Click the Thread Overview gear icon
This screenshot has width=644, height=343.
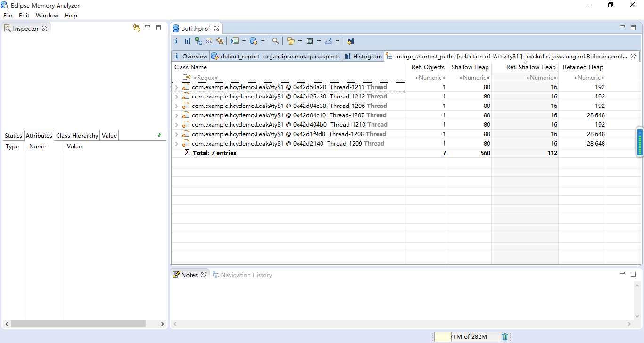[x=220, y=41]
